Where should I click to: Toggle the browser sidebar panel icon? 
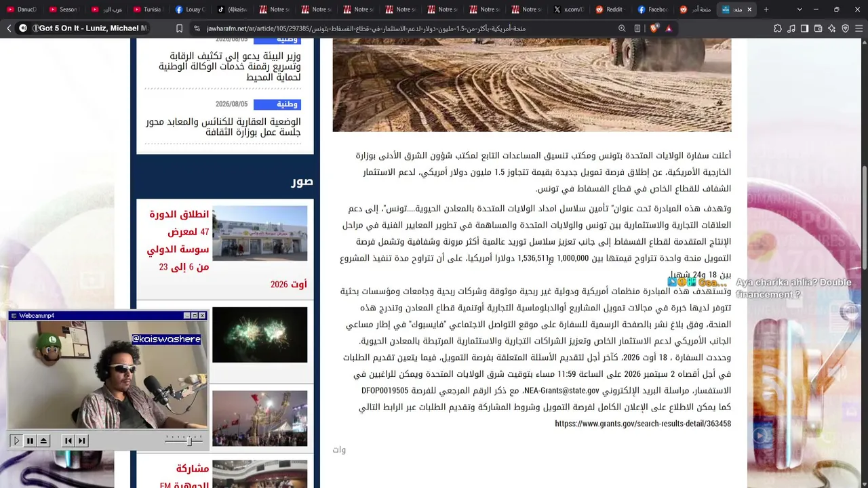tap(805, 28)
